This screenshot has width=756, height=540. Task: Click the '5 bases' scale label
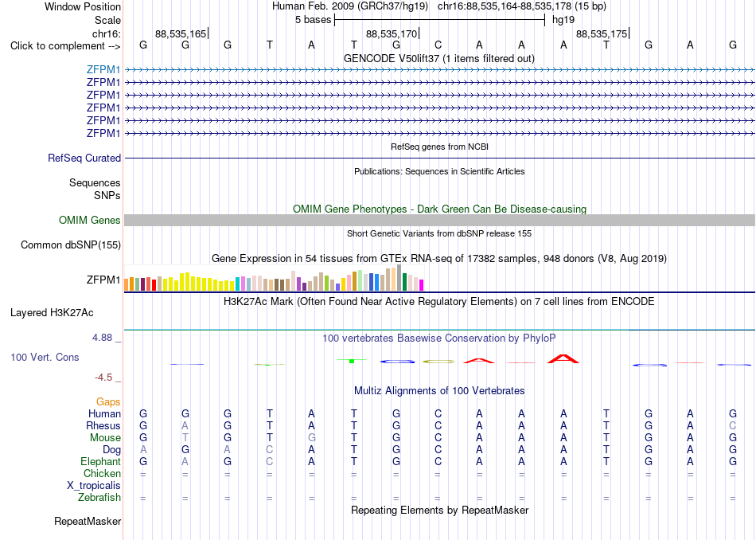point(314,20)
